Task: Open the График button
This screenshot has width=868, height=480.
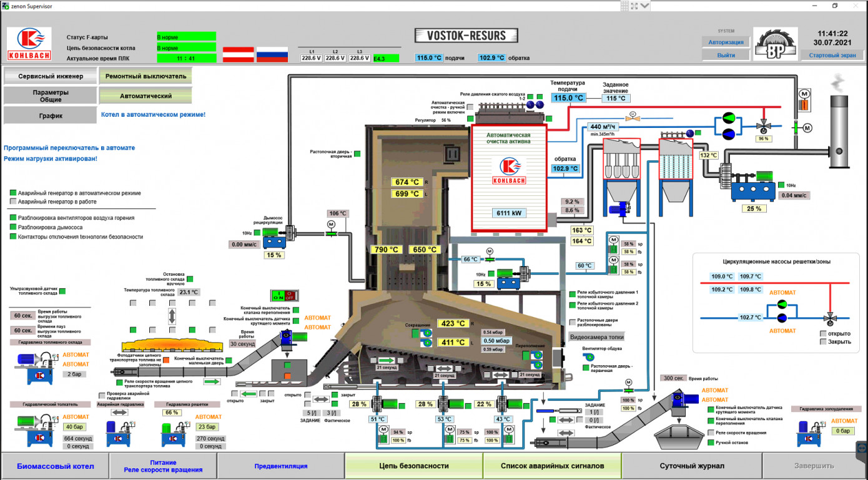Action: 51,115
